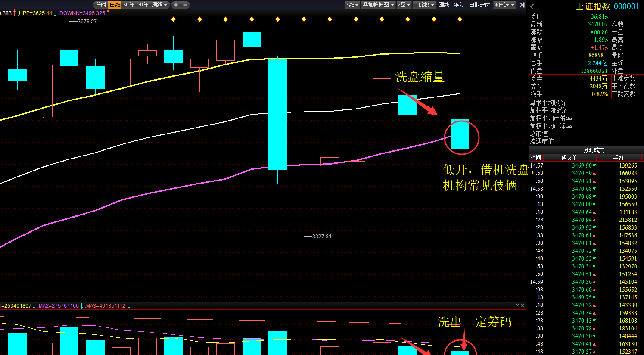This screenshot has width=644, height=355.
Task: Select the tall cyan drop candlestick
Action: tap(277, 114)
